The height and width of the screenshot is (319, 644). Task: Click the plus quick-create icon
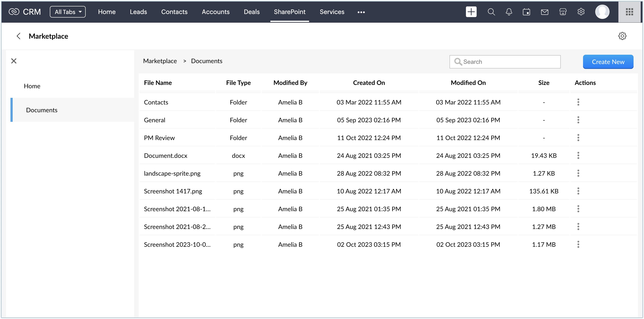pyautogui.click(x=471, y=12)
